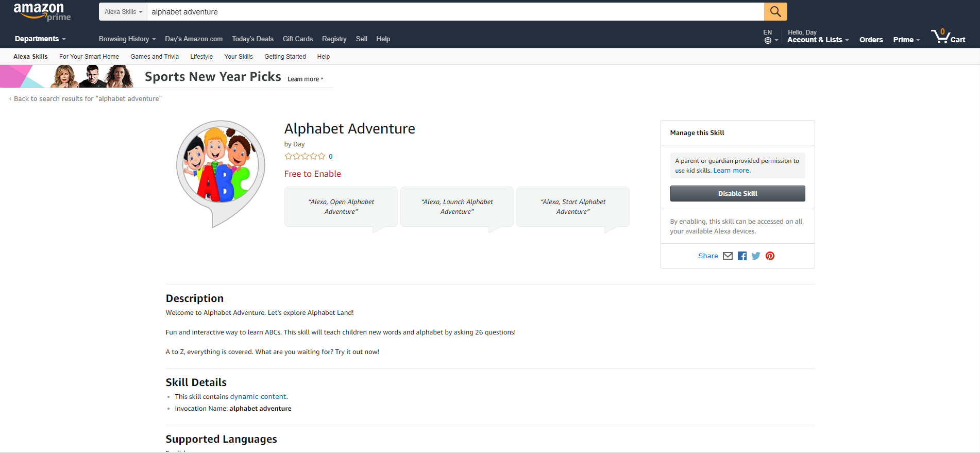The width and height of the screenshot is (980, 453).
Task: Click the Description section heading
Action: point(195,298)
